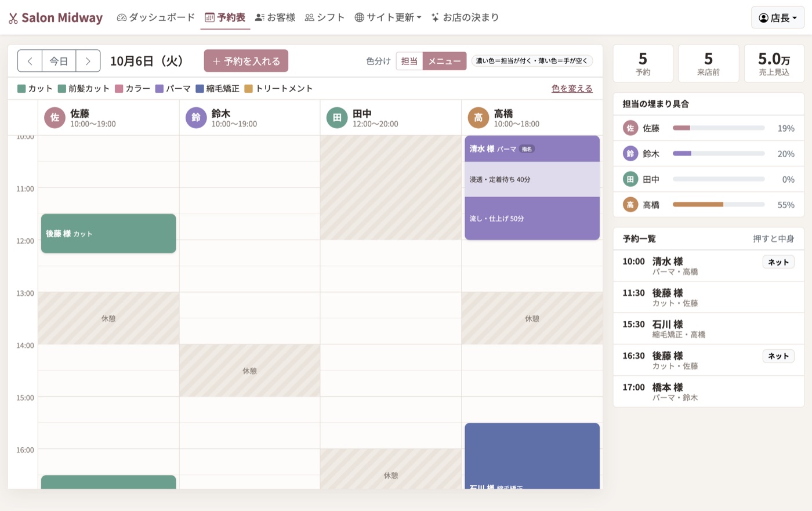Click 田中's avatar in the column header
The image size is (812, 511).
coord(337,118)
